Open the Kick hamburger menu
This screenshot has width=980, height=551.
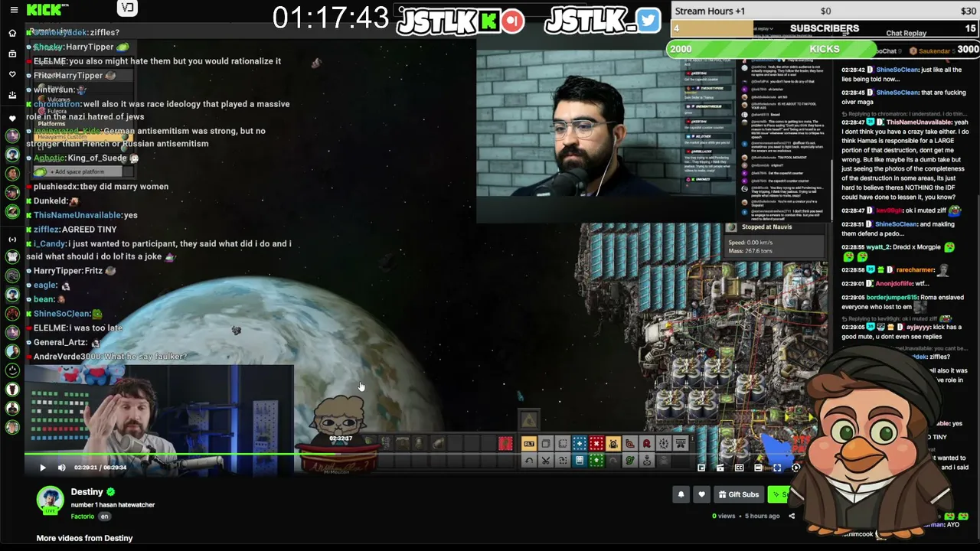[13, 10]
